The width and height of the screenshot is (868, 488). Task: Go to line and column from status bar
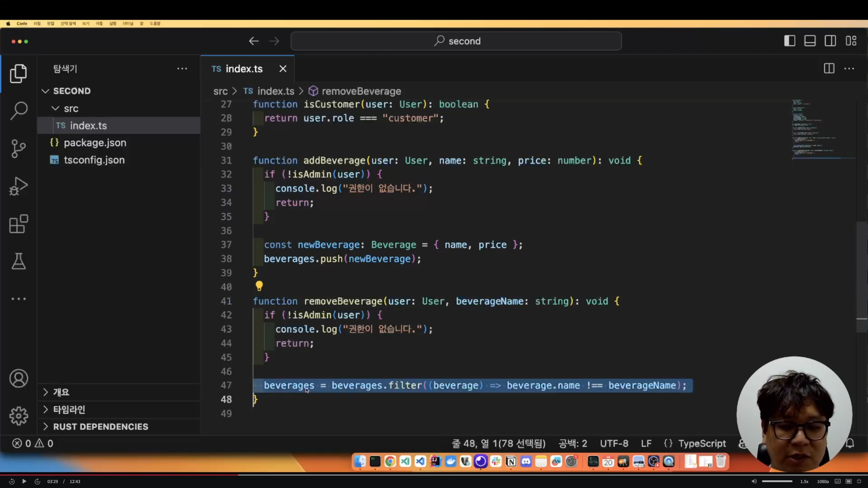point(498,443)
